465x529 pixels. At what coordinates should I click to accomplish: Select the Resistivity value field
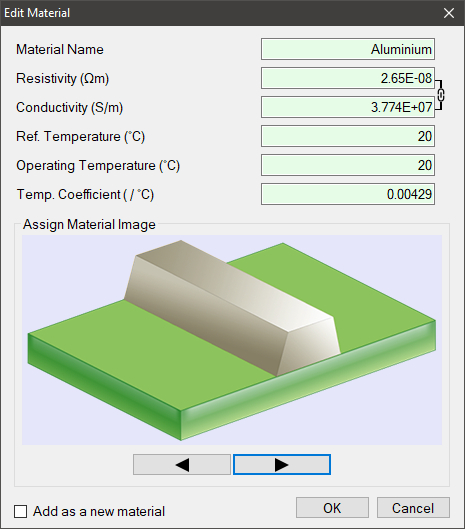pyautogui.click(x=348, y=78)
